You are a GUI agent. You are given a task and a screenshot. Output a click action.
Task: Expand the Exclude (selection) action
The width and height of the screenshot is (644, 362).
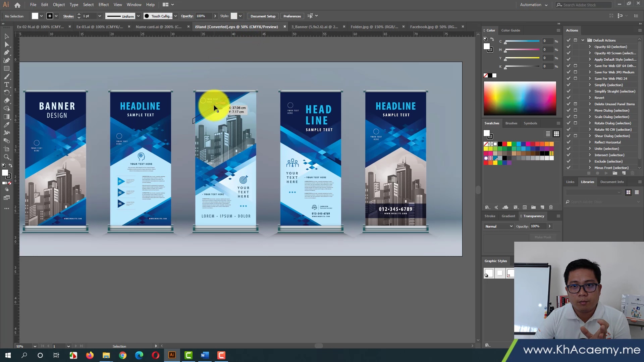590,161
